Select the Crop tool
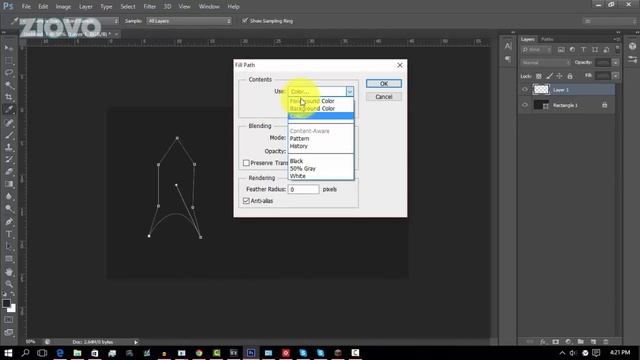 [9, 97]
